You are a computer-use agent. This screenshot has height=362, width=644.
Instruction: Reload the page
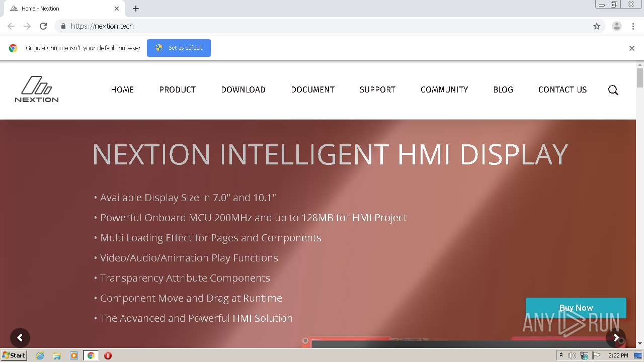[x=43, y=26]
